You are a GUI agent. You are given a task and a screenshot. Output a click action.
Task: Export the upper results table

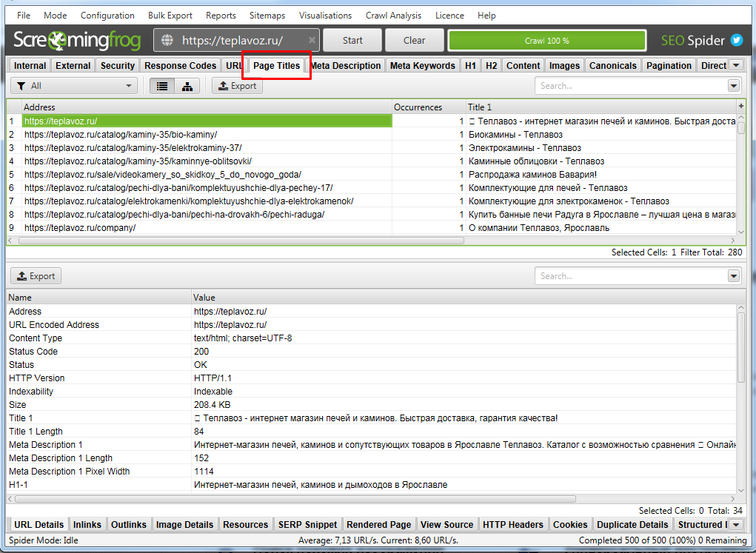[x=237, y=86]
